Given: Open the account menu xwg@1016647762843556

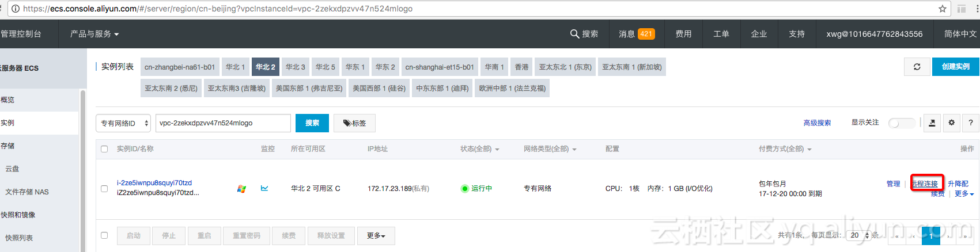Looking at the screenshot, I should pyautogui.click(x=875, y=34).
